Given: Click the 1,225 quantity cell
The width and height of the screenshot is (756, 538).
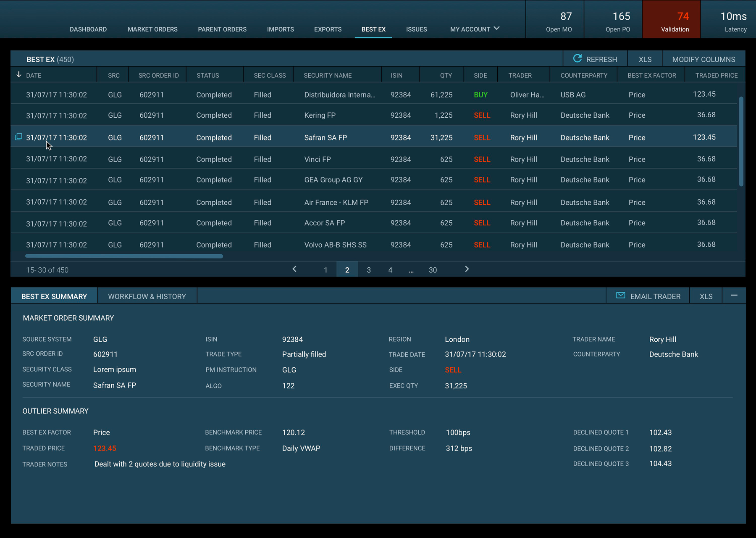Looking at the screenshot, I should coord(444,115).
